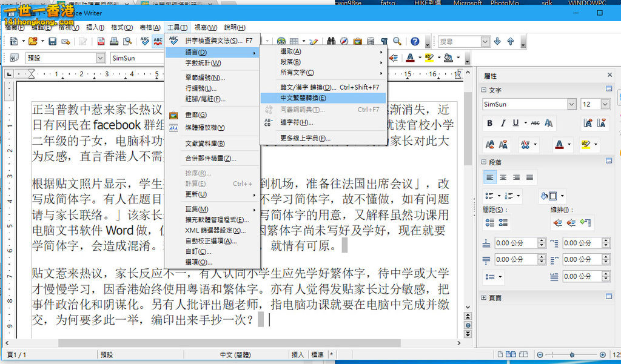Select 韓文/漢字 轉換(D) entry
Screen dimensions: 621x364
pyautogui.click(x=323, y=87)
